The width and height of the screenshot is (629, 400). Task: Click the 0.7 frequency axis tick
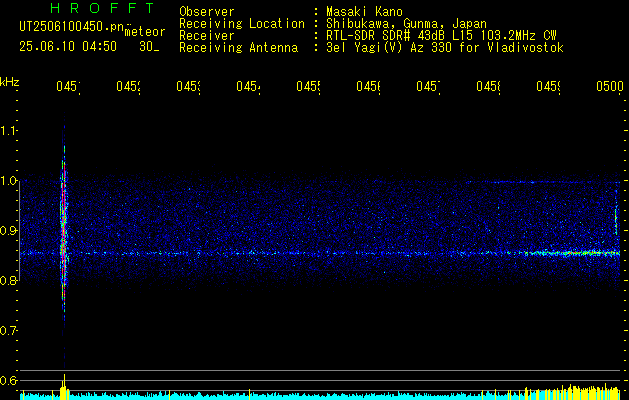pyautogui.click(x=8, y=331)
